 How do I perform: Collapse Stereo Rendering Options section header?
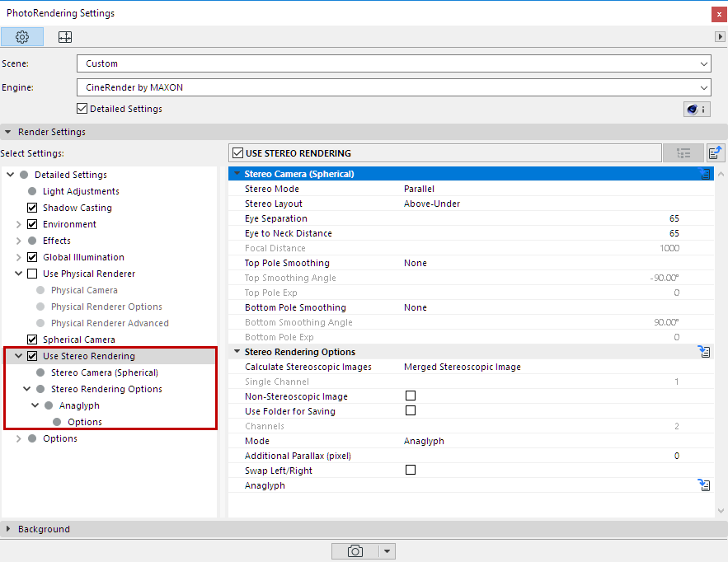pyautogui.click(x=237, y=352)
